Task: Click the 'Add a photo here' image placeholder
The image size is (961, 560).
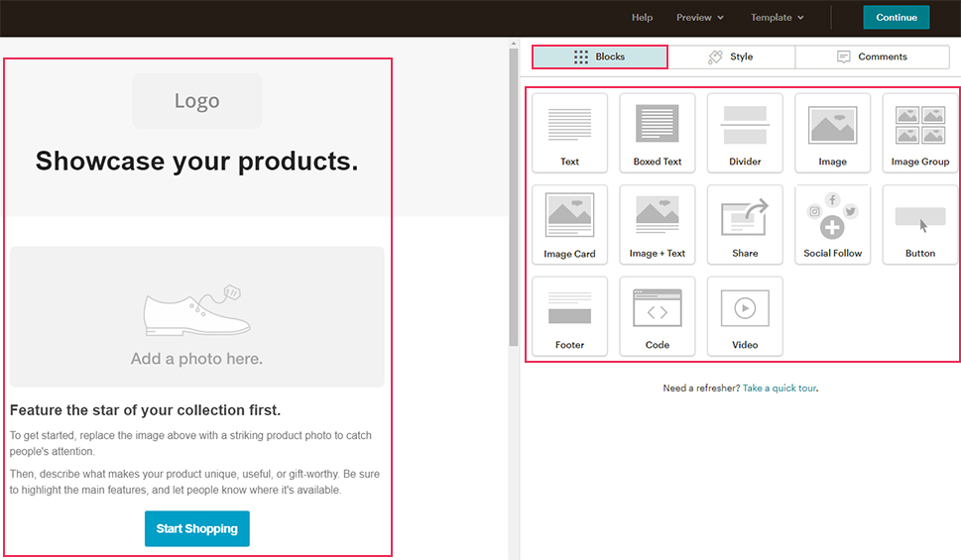Action: coord(196,316)
